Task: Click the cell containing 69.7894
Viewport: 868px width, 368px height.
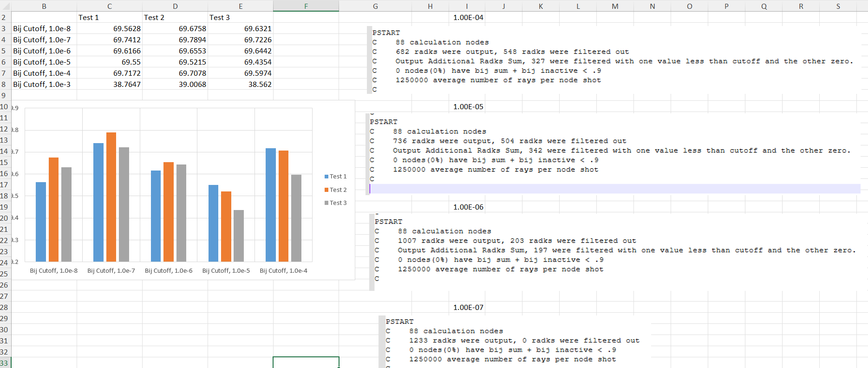Action: 175,39
